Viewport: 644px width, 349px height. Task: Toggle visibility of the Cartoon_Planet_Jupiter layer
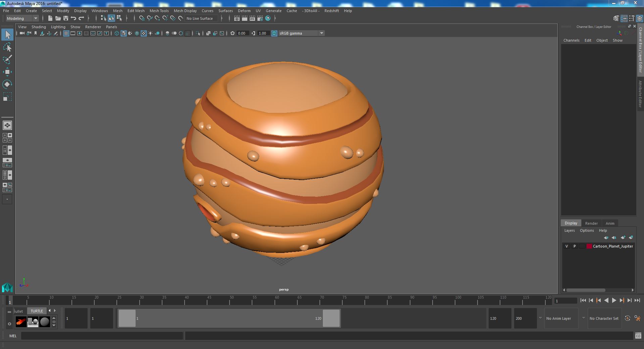point(567,246)
